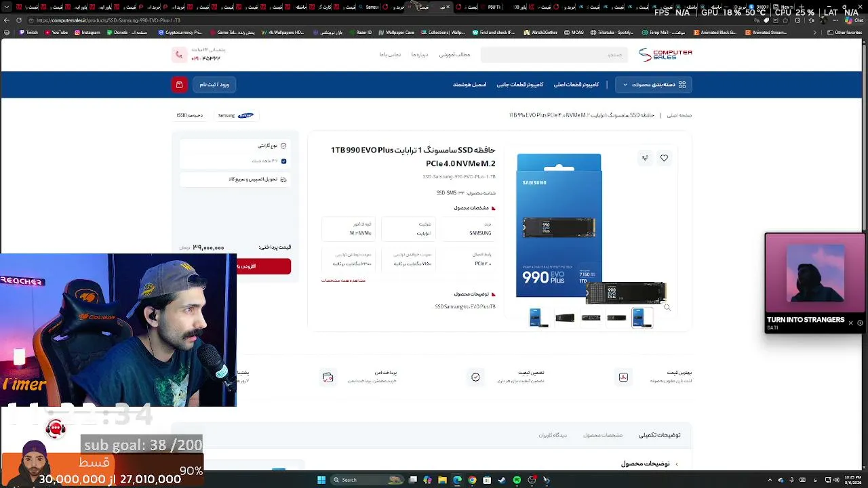The height and width of the screenshot is (488, 868).
Task: Close the Turn Into Strangers mini player
Action: 850,323
